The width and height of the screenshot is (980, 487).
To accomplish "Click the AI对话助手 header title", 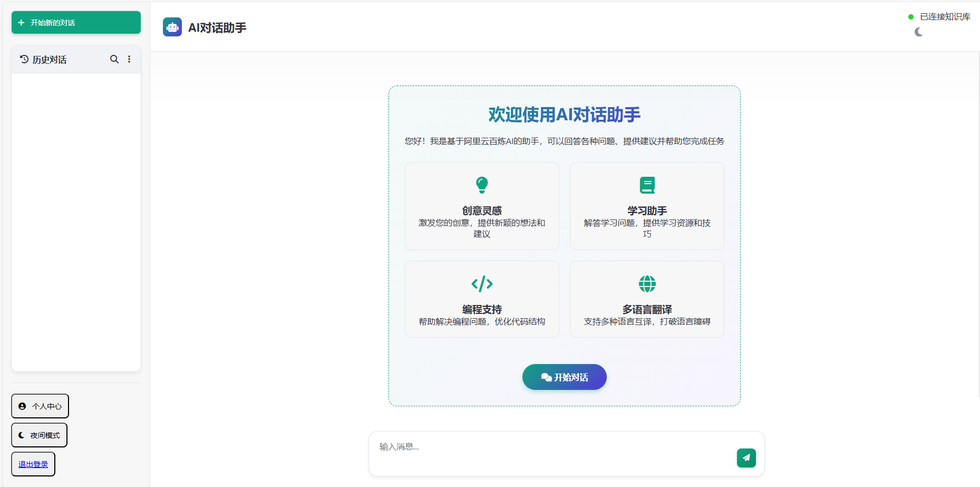I will 217,27.
